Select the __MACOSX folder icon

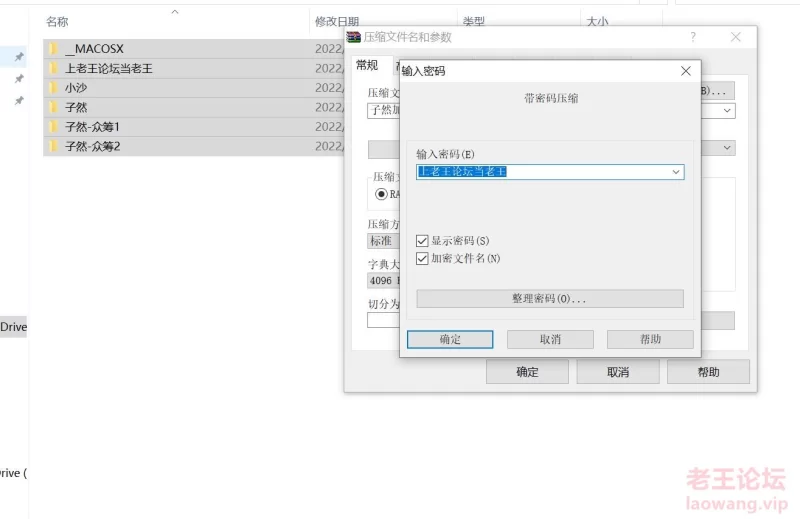(54, 49)
